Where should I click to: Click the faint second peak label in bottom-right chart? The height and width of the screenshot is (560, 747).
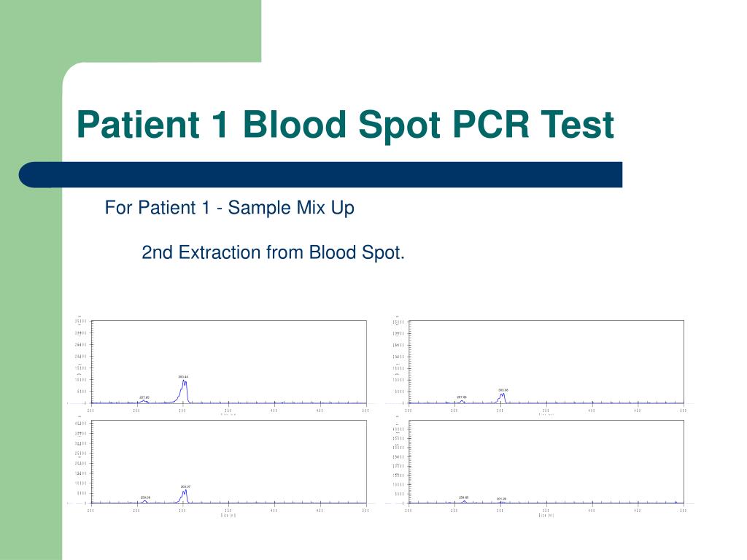[501, 499]
